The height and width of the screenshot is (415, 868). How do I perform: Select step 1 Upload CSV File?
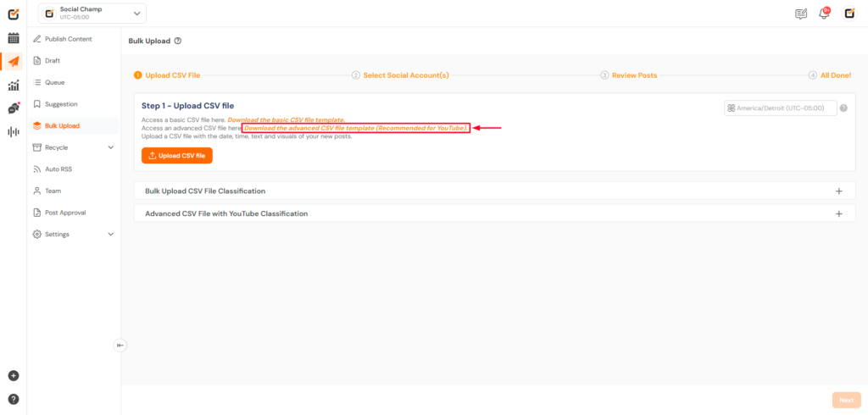click(x=167, y=75)
